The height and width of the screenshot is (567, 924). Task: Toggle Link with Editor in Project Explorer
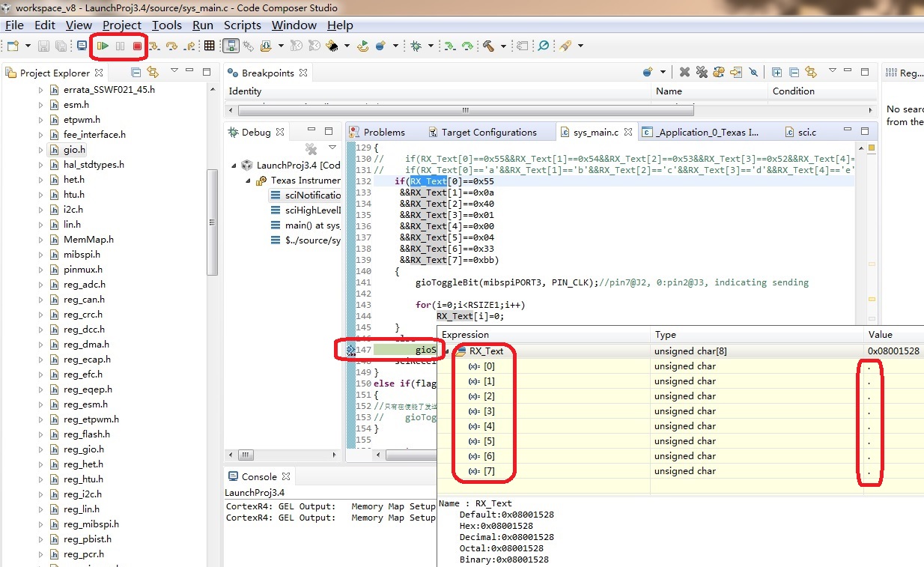pyautogui.click(x=153, y=73)
